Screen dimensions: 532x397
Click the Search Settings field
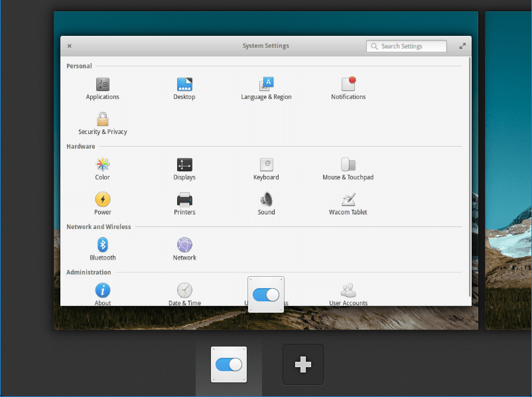point(407,46)
